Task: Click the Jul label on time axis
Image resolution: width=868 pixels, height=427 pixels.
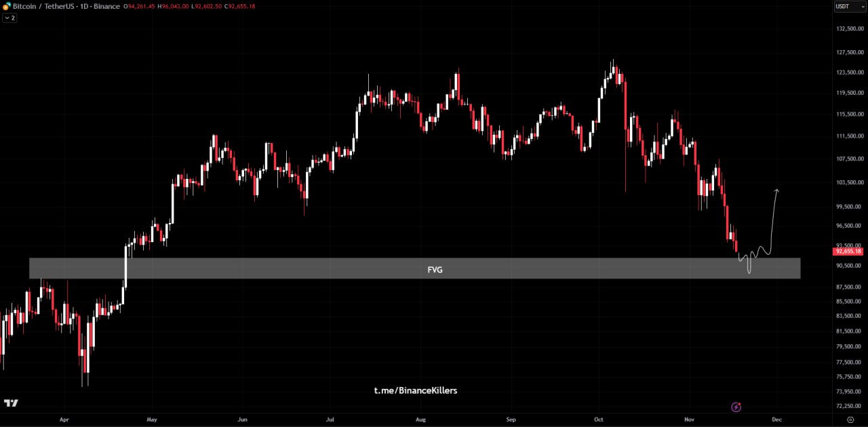Action: [330, 420]
